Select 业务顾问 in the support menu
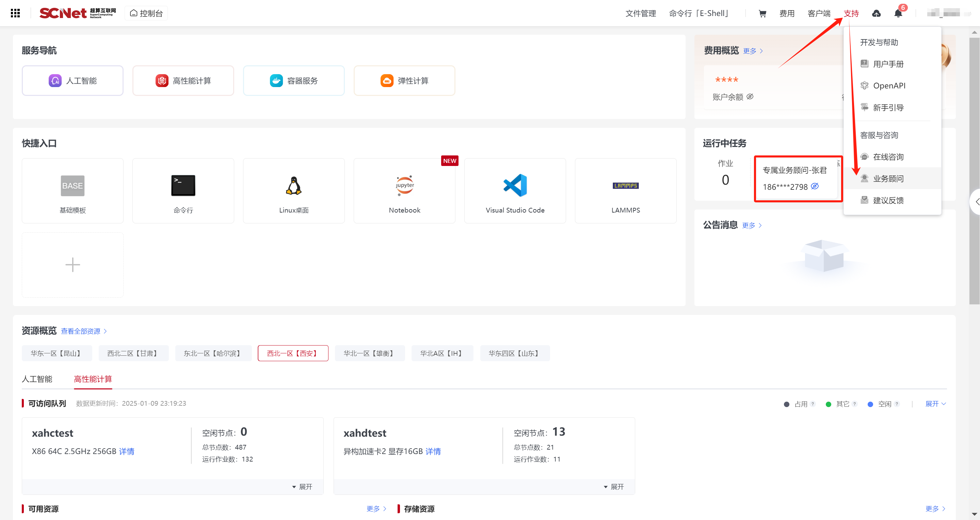This screenshot has width=980, height=520. click(x=888, y=179)
